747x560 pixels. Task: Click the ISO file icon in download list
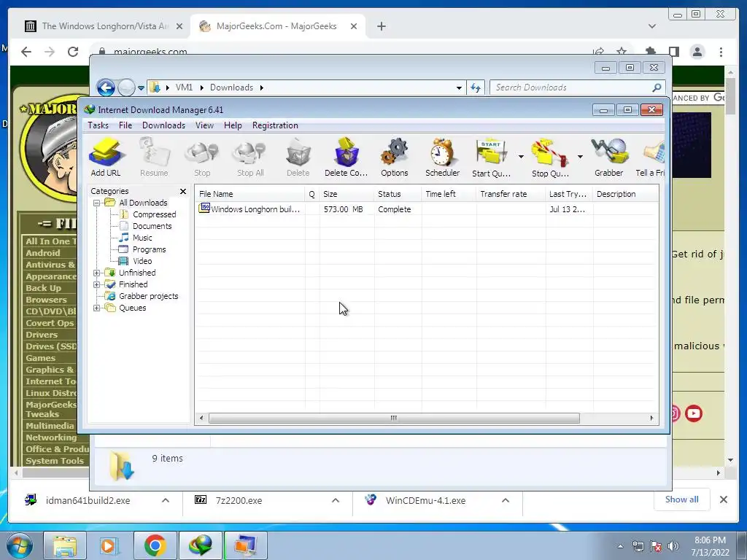(x=204, y=208)
